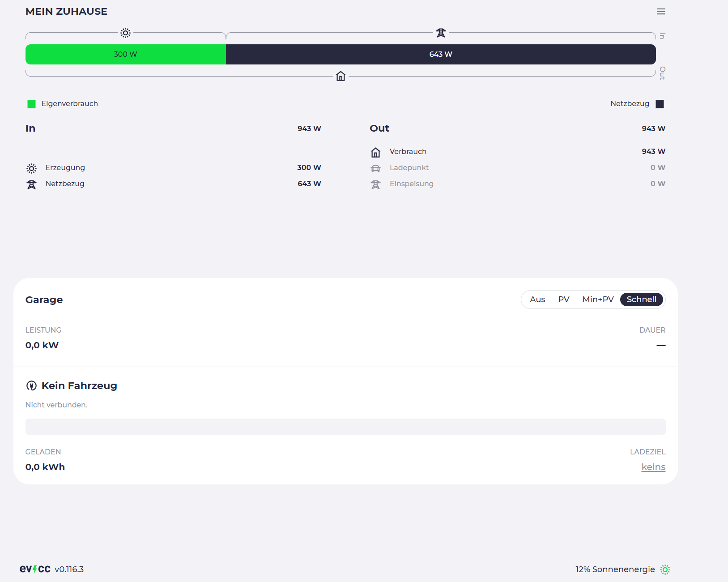Open the keins Ladeziel selector
The image size is (728, 582).
(653, 466)
